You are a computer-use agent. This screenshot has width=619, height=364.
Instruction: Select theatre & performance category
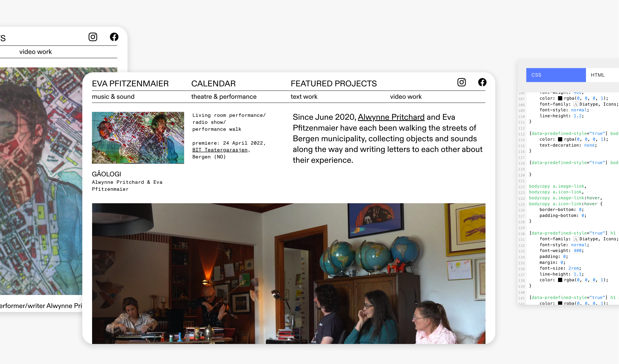point(224,96)
